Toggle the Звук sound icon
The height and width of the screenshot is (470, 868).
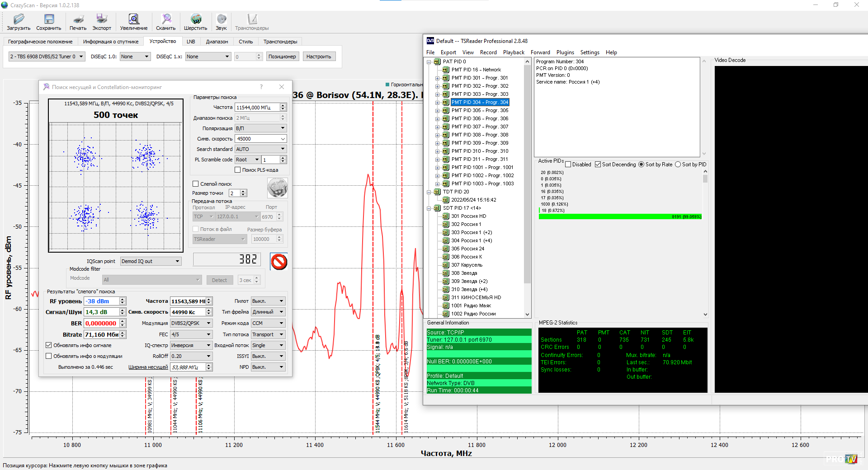[x=221, y=19]
